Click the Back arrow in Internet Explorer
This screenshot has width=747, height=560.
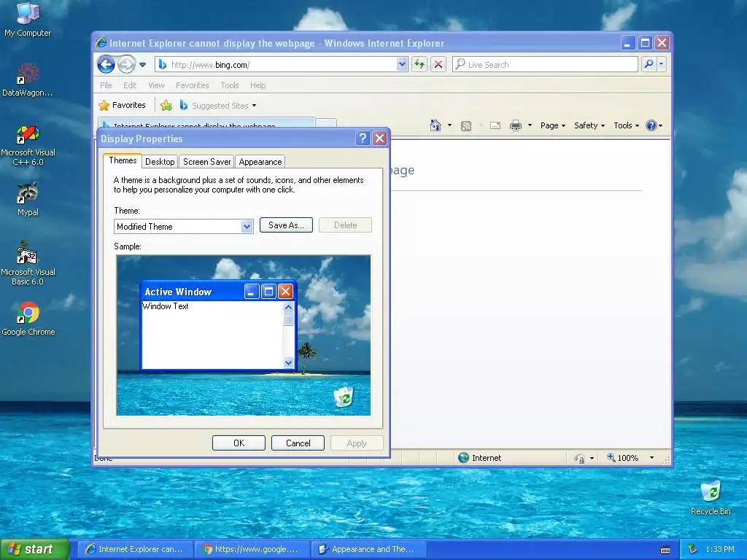coord(106,64)
